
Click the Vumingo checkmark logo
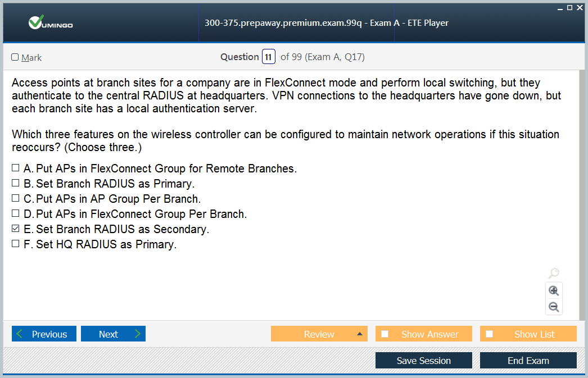click(36, 22)
